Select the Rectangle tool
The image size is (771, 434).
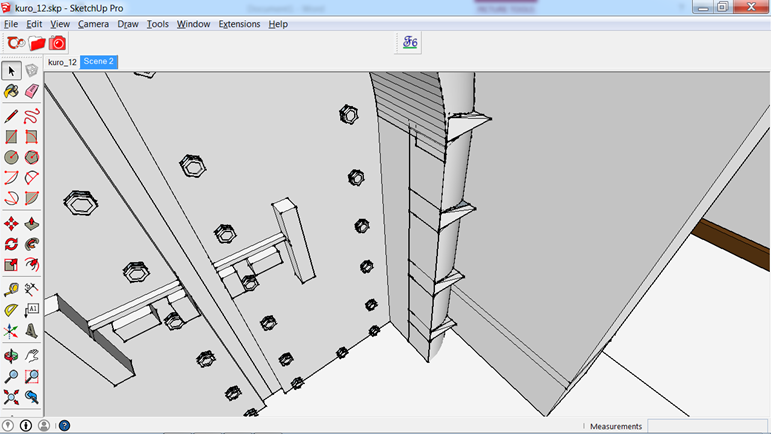[x=11, y=137]
